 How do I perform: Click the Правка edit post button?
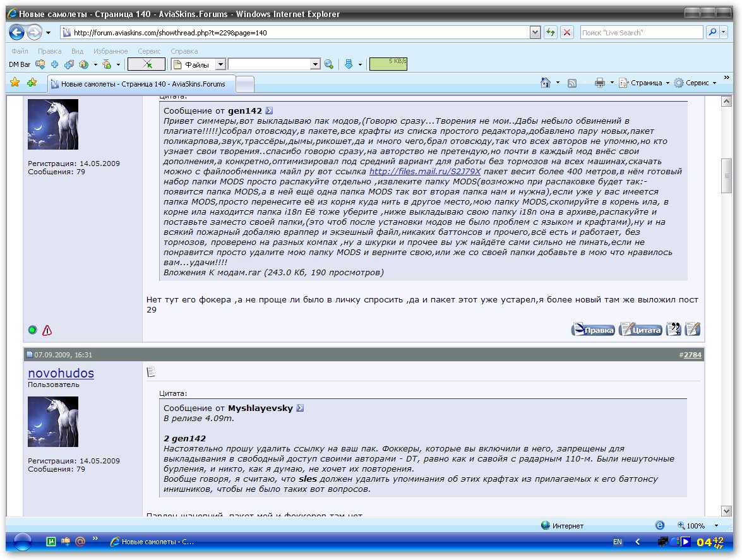pyautogui.click(x=593, y=329)
